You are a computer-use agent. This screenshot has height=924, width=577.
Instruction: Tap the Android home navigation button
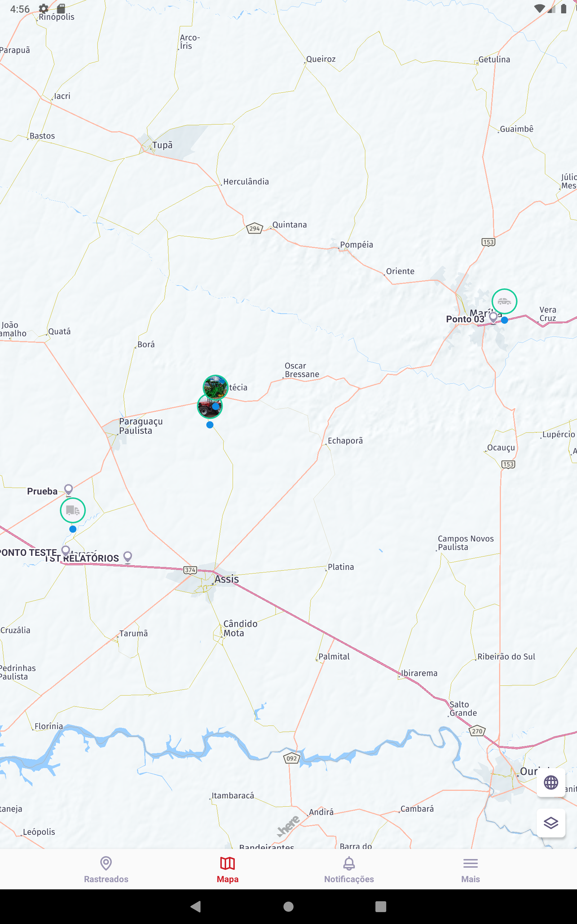tap(288, 906)
